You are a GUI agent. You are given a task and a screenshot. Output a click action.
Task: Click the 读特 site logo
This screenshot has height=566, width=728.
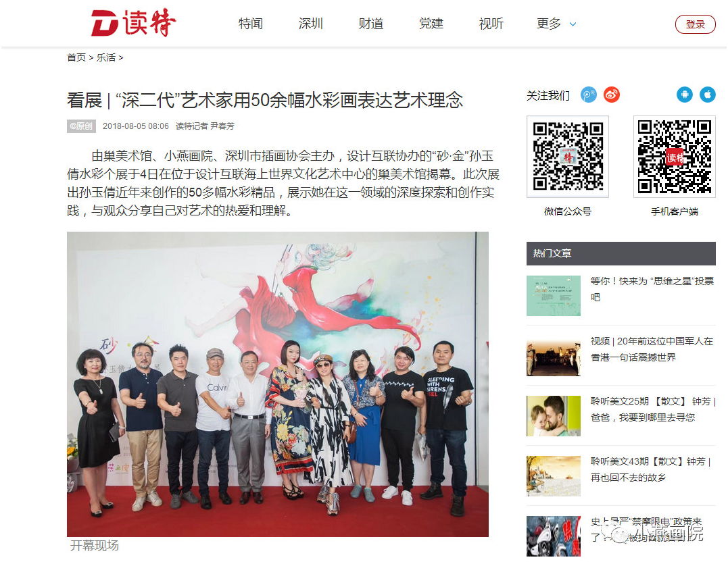point(133,23)
